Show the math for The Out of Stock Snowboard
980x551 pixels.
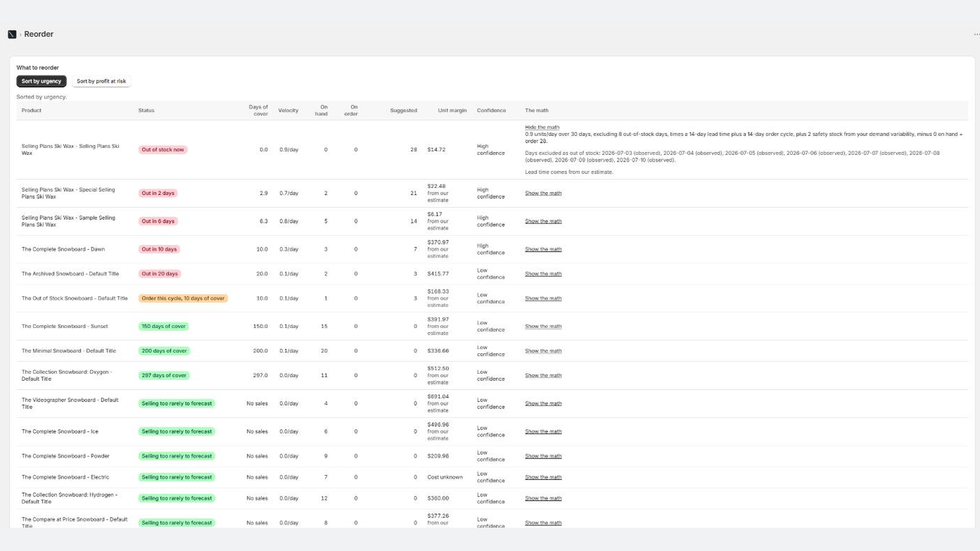[543, 299]
